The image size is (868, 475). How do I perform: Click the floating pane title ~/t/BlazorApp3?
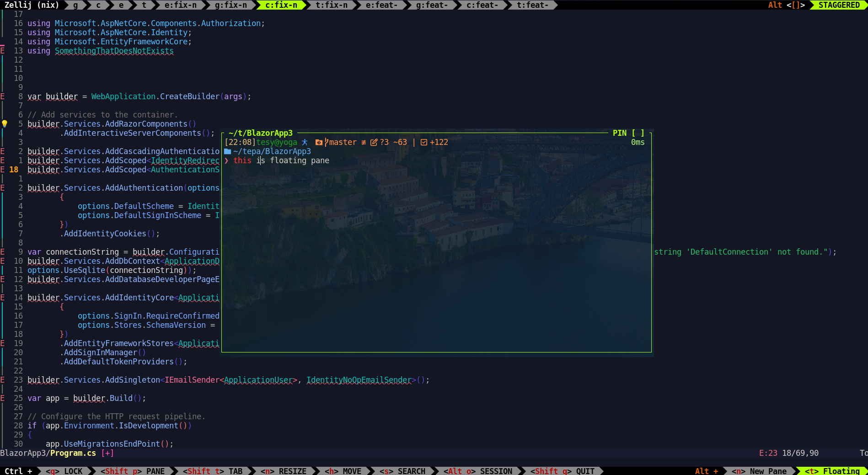click(x=261, y=133)
